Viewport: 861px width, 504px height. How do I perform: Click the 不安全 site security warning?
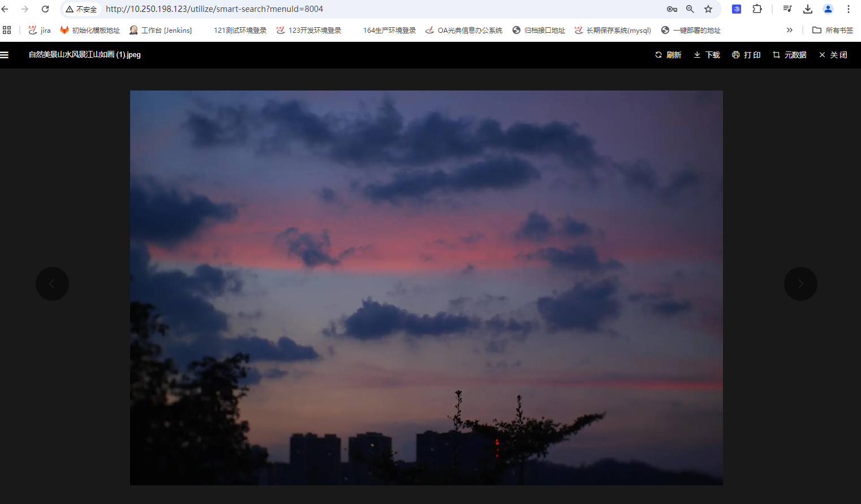coord(81,9)
